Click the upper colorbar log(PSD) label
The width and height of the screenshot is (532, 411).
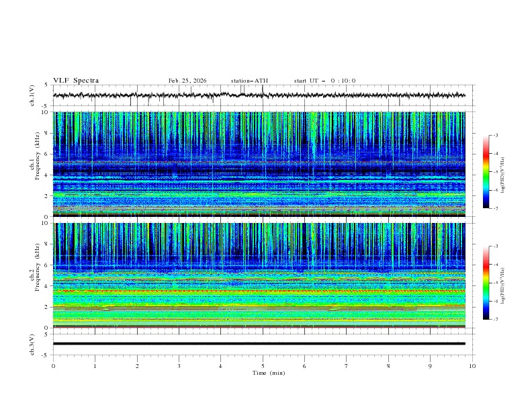point(502,175)
